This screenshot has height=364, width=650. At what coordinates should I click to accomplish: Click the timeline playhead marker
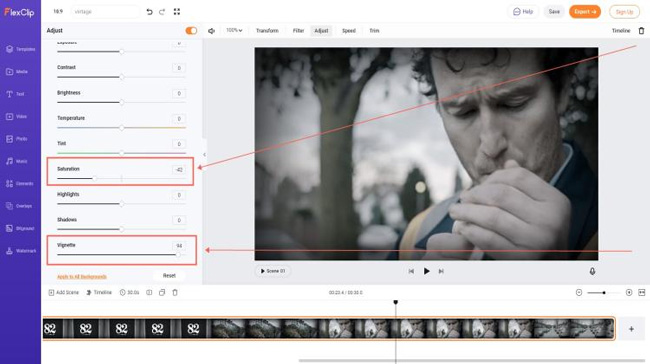click(x=395, y=302)
